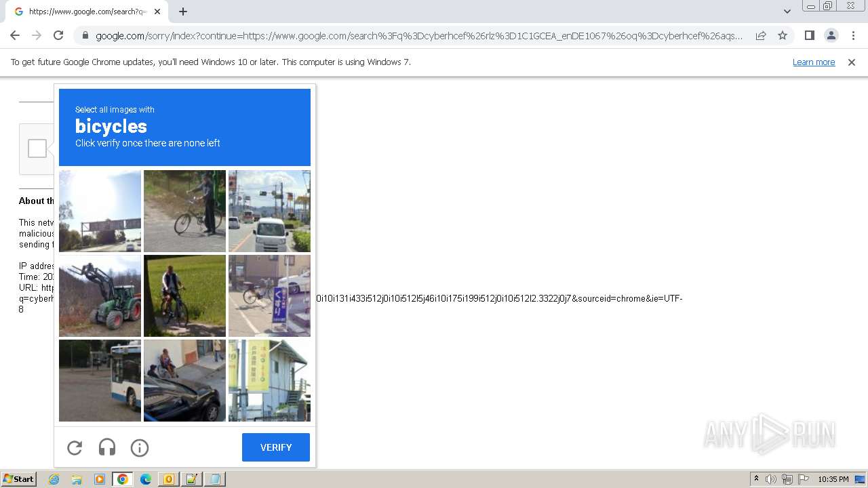Select the white van street image tile
The width and height of the screenshot is (868, 488).
click(x=269, y=211)
